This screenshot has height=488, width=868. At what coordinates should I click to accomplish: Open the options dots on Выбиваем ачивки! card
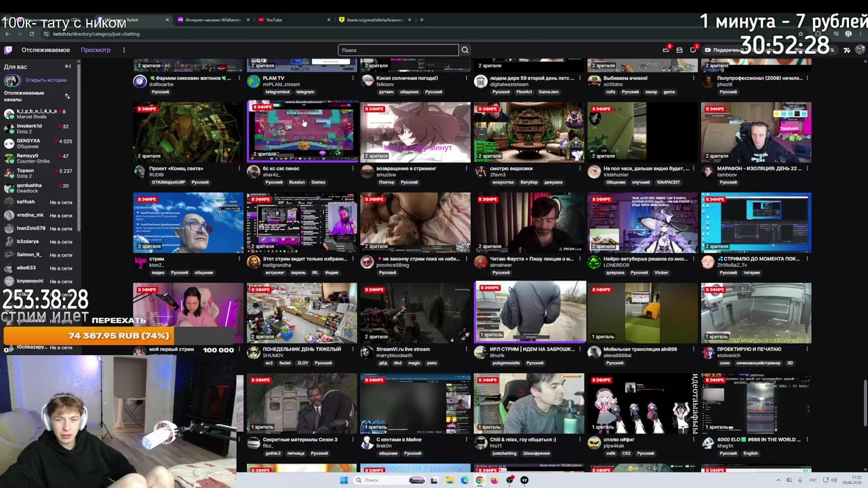click(x=693, y=78)
